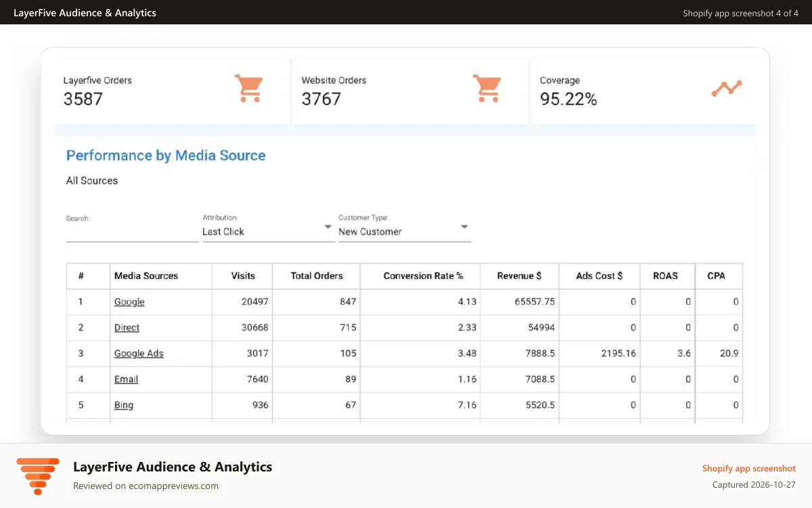
Task: Click the LayerFive funnel logo
Action: coord(38,476)
